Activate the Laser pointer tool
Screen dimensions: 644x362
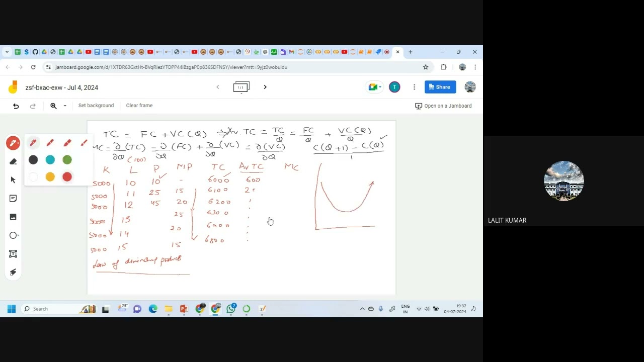pos(13,272)
